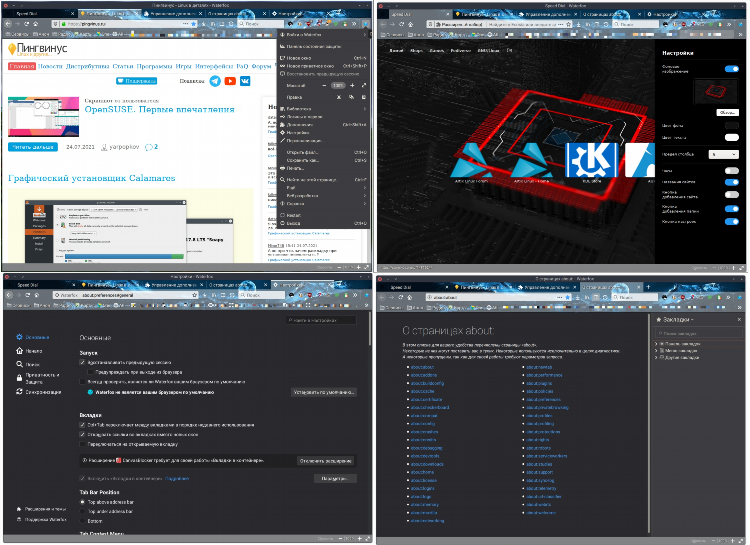Toggle the bottom-most switch in Speed Dial settings
750x545 pixels.
731,222
